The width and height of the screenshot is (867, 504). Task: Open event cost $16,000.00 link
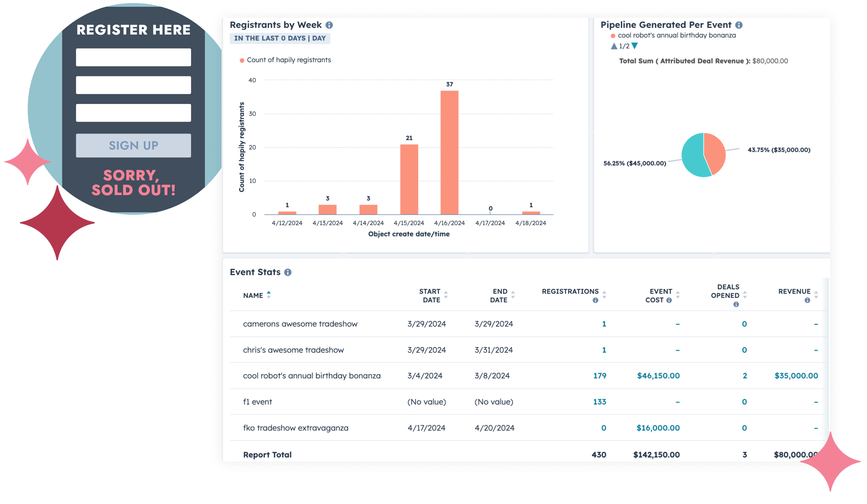(658, 428)
